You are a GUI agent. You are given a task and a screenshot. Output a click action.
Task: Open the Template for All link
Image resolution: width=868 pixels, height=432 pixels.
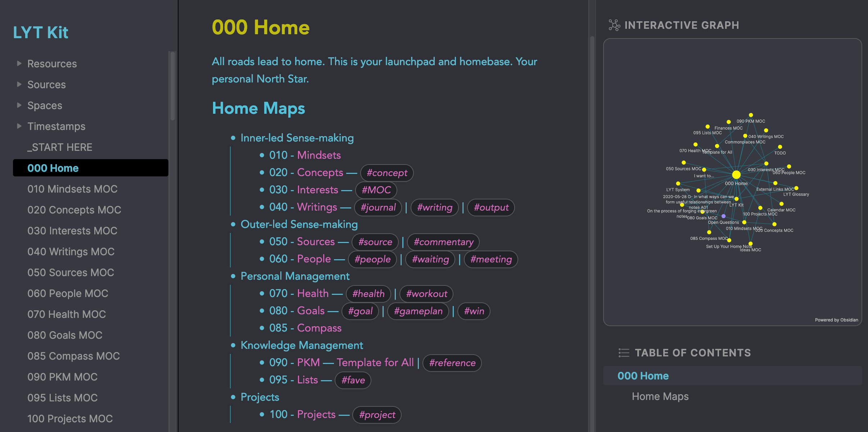point(375,363)
